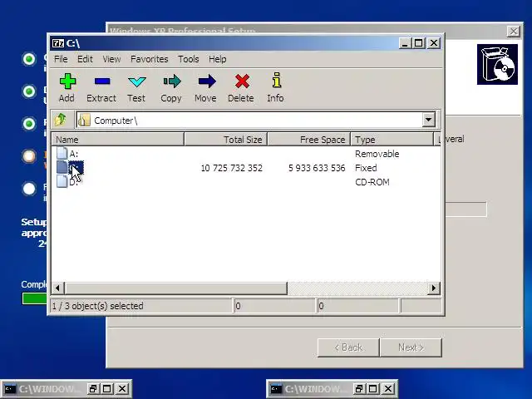Click the status bar selection text
The width and height of the screenshot is (532, 399).
coord(98,306)
